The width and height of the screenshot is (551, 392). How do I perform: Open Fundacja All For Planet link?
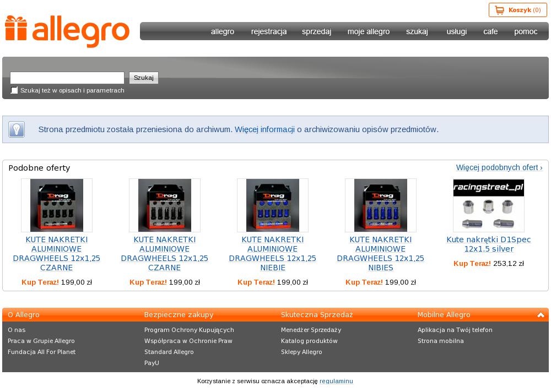[x=41, y=352]
